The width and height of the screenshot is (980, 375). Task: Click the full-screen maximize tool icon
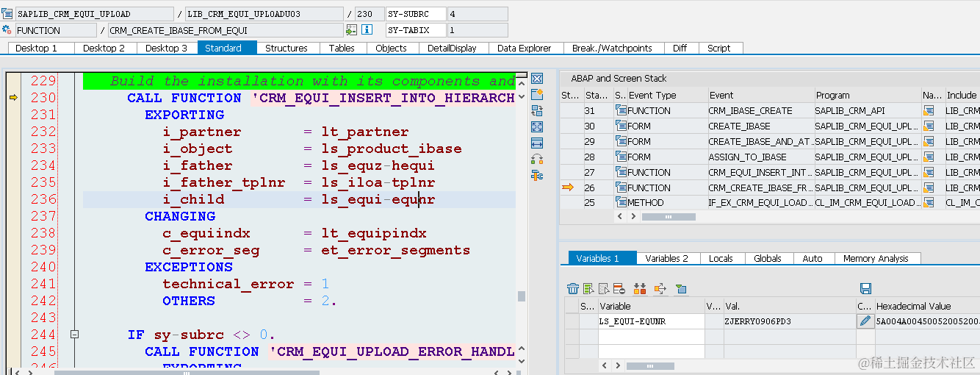pos(536,126)
